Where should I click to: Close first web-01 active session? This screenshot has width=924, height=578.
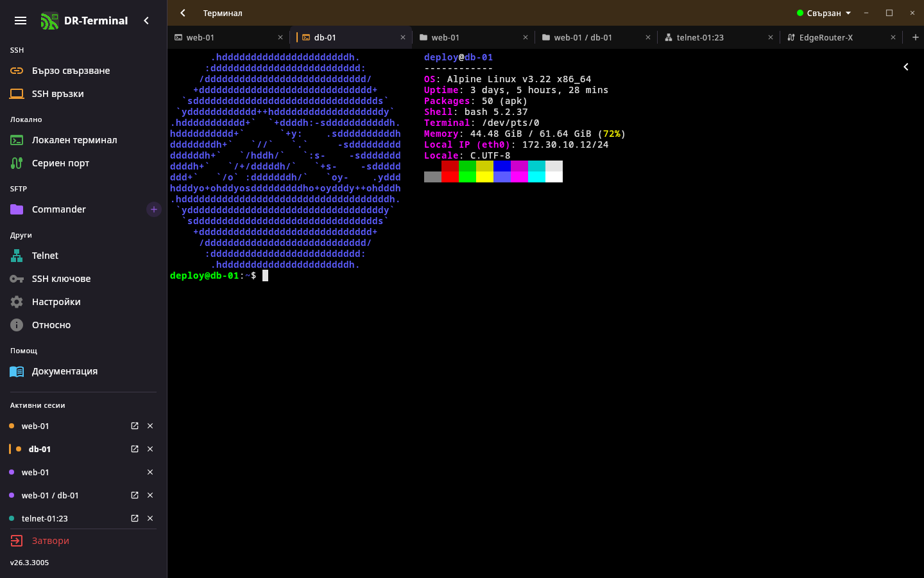pyautogui.click(x=150, y=426)
